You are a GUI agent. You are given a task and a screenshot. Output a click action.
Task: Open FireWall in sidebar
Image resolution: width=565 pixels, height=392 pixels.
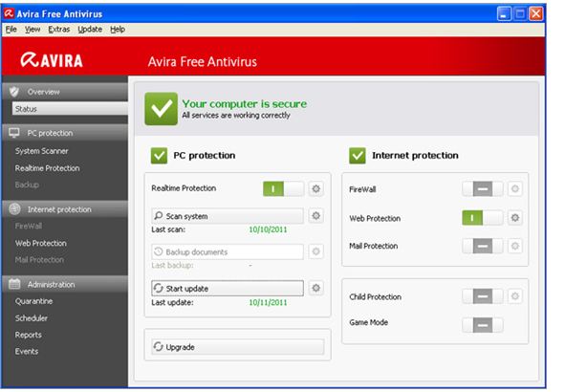pos(29,226)
